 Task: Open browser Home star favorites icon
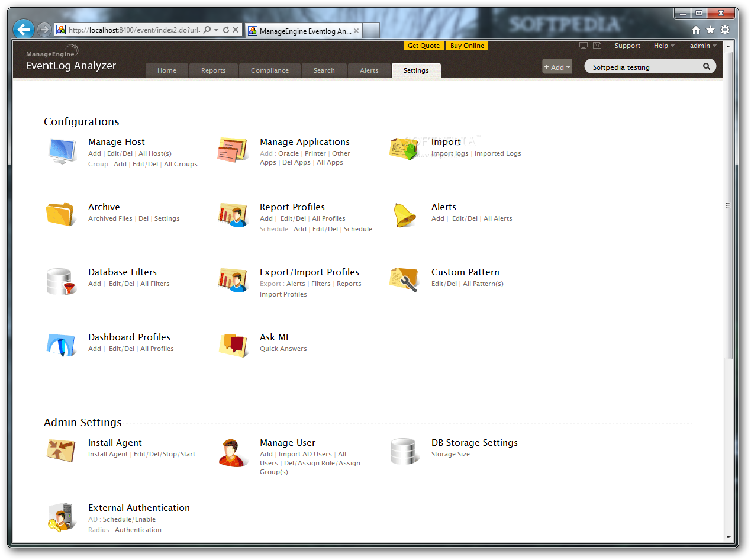point(710,30)
